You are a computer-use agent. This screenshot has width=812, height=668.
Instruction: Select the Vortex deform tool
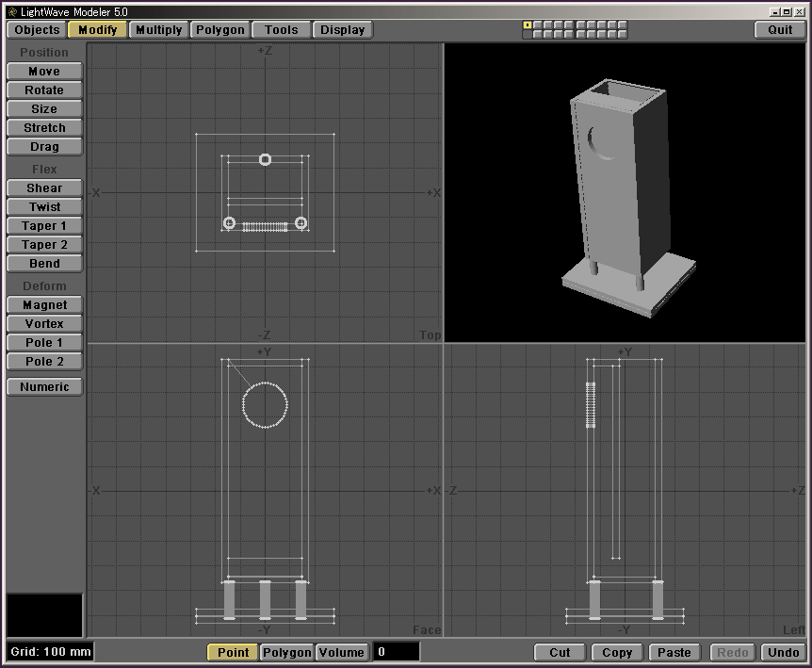44,324
